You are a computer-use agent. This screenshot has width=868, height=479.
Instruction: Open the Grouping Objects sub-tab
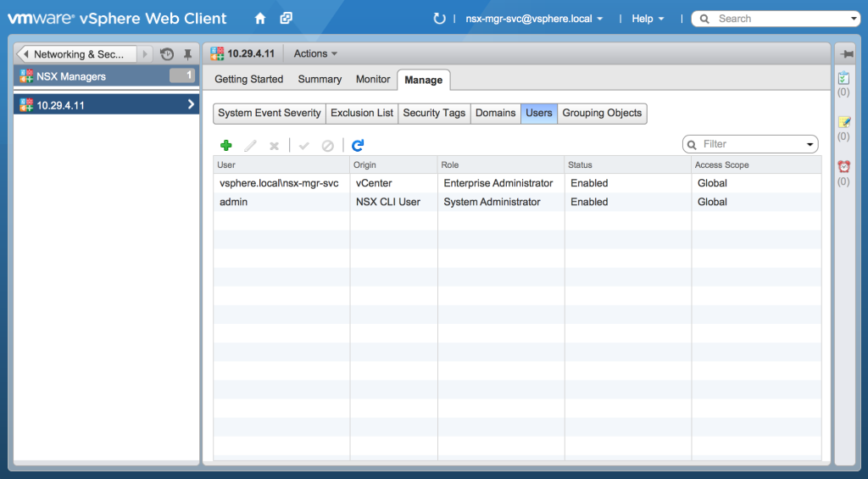602,113
